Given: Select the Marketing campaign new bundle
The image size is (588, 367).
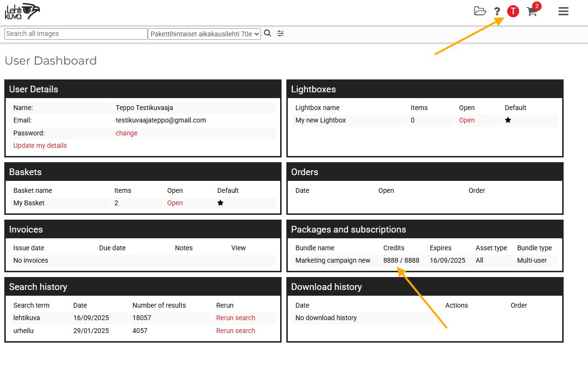Looking at the screenshot, I should [333, 260].
